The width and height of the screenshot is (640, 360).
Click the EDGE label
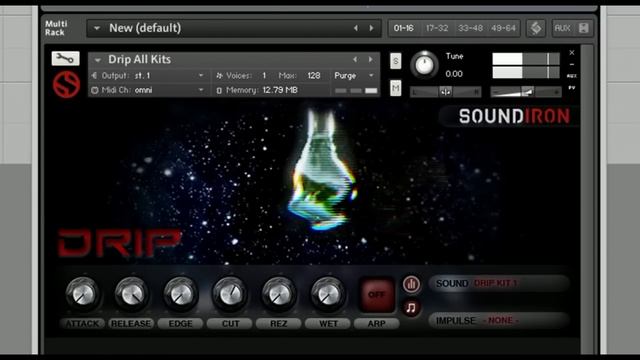coord(180,324)
